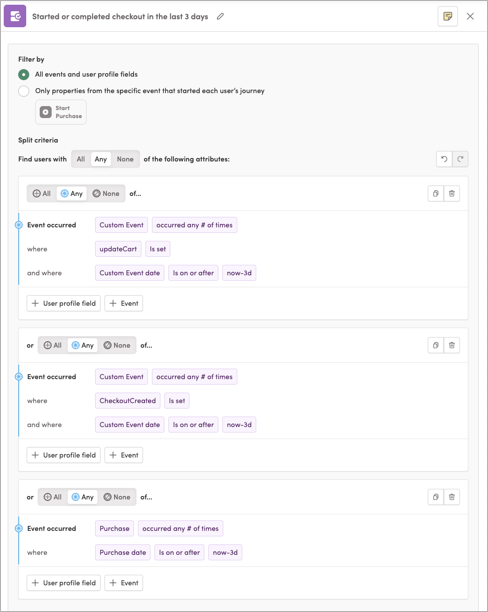Screen dimensions: 488x612
Task: Choose Any in the CheckoutCreated group
Action: coord(83,345)
